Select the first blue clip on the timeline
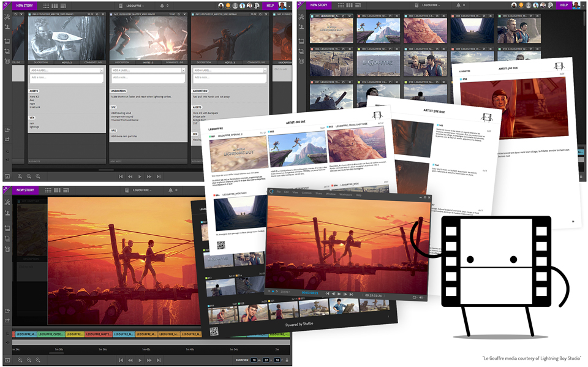 [x=26, y=334]
